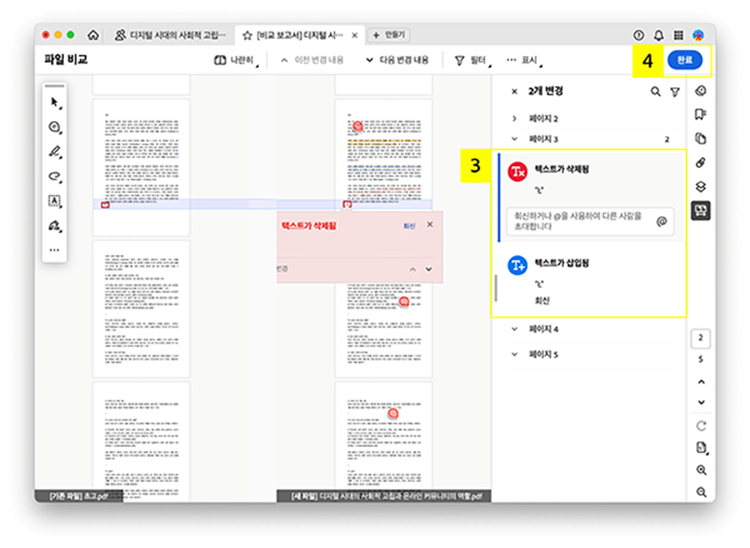Click 회신 link in the pink popup
750x548 pixels.
coord(409,226)
